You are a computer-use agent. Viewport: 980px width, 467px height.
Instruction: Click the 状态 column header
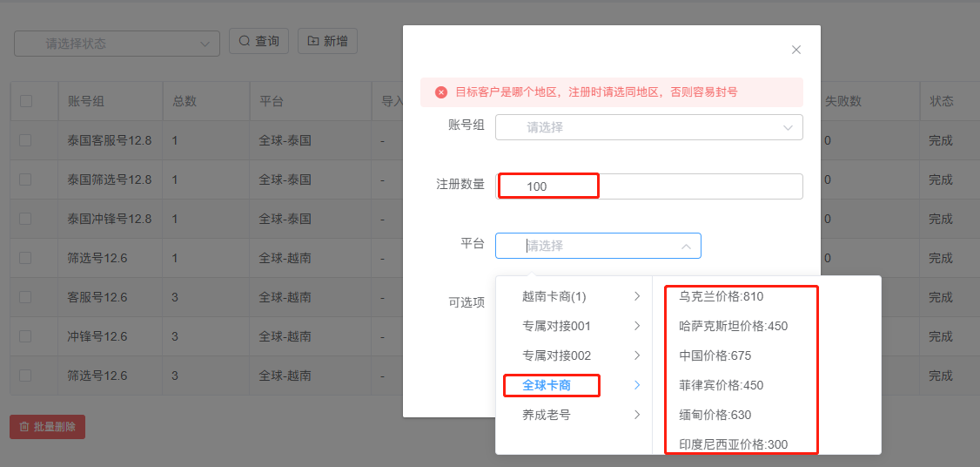941,101
